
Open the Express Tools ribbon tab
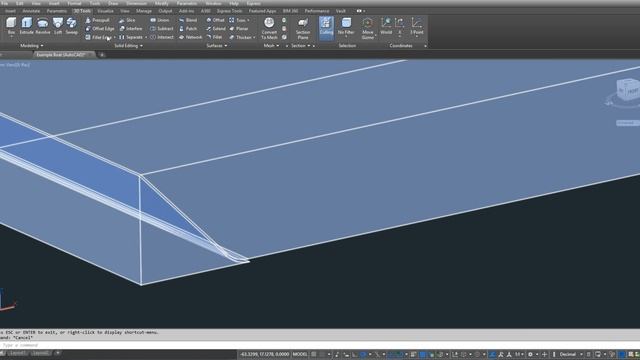229,11
